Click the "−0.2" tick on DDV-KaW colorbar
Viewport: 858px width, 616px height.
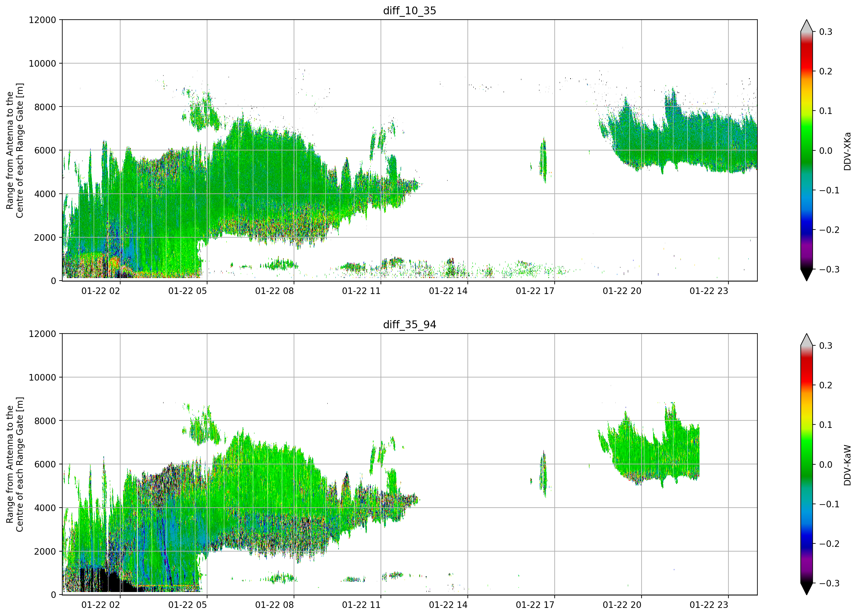click(829, 544)
